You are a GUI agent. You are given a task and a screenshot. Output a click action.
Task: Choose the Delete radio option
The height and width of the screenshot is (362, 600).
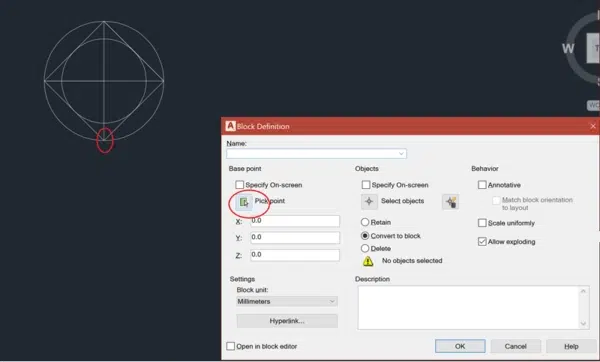tap(365, 248)
